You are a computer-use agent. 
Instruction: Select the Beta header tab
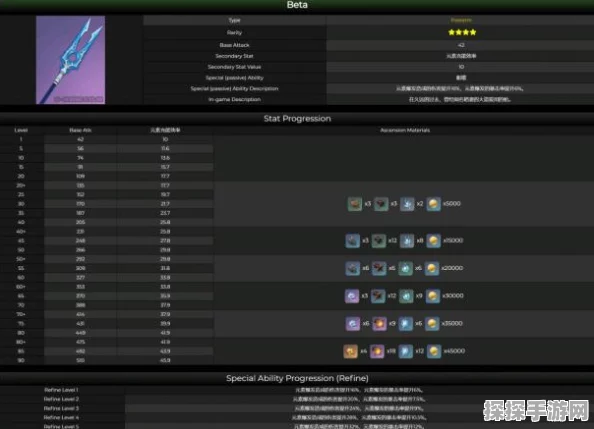pos(297,5)
